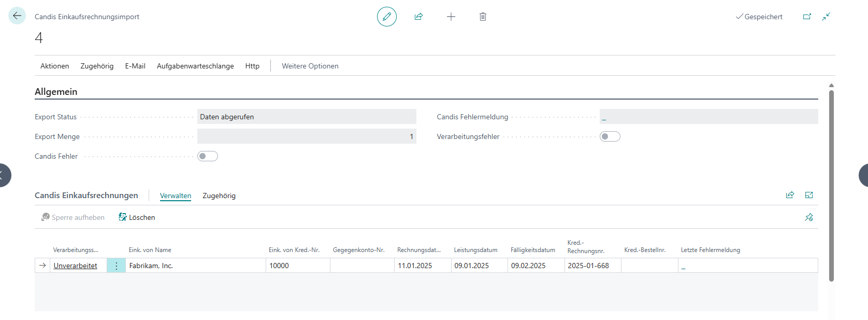Collapse page using the diagonal arrows icon

click(x=826, y=17)
